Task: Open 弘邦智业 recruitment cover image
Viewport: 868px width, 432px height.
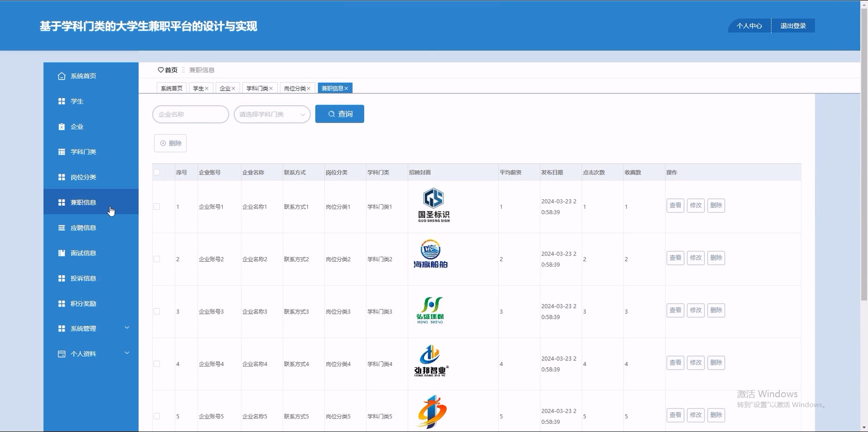Action: tap(431, 361)
